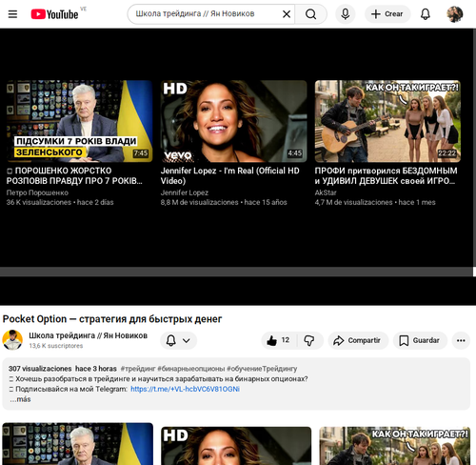Open the lower HD Jennifer Lopez thumbnail
The width and height of the screenshot is (476, 465).
coord(236,446)
